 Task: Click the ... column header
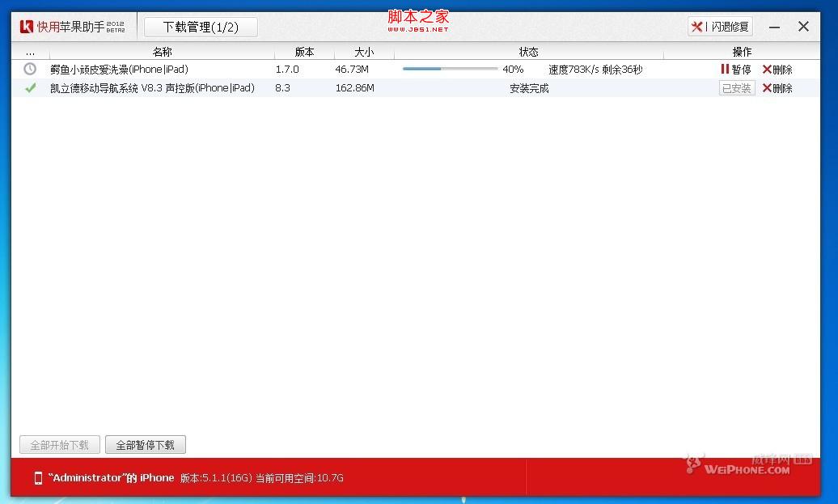30,53
